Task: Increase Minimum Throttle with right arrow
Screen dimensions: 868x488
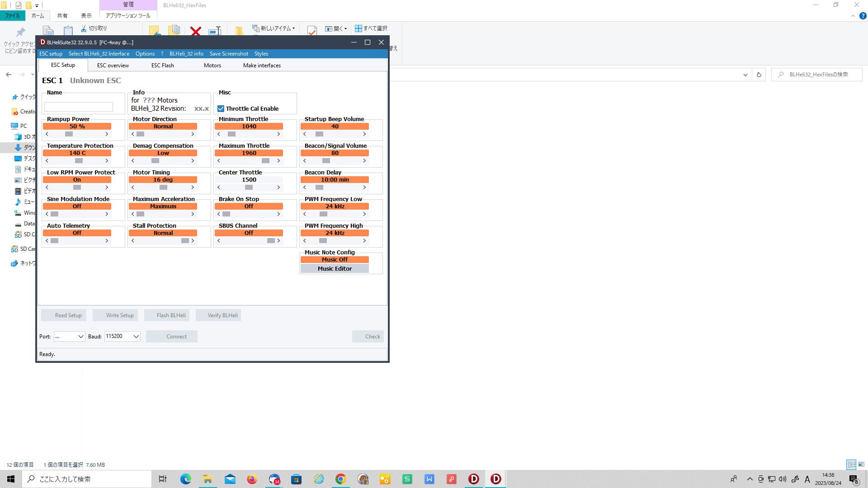Action: pyautogui.click(x=278, y=134)
